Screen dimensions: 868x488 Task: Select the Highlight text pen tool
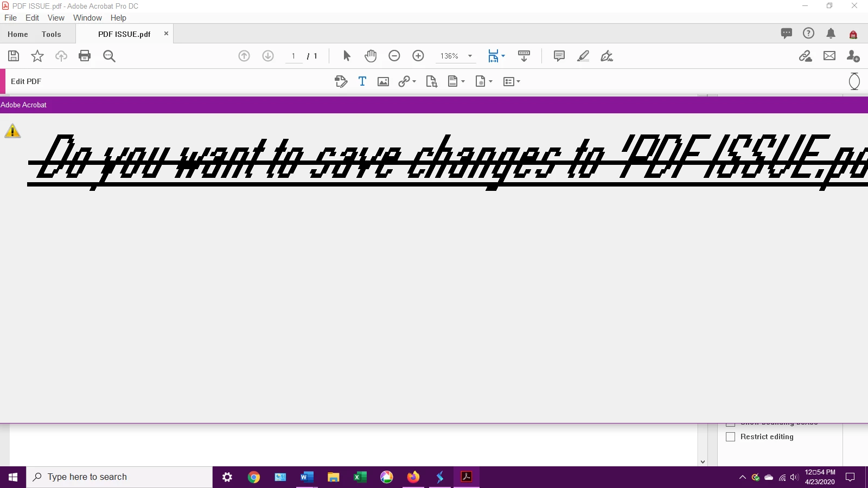583,56
